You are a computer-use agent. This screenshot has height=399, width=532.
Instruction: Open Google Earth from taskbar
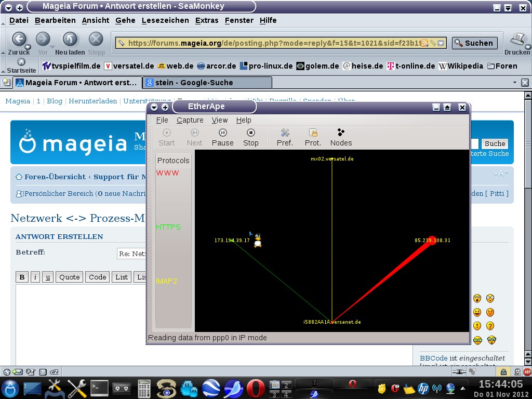click(211, 389)
